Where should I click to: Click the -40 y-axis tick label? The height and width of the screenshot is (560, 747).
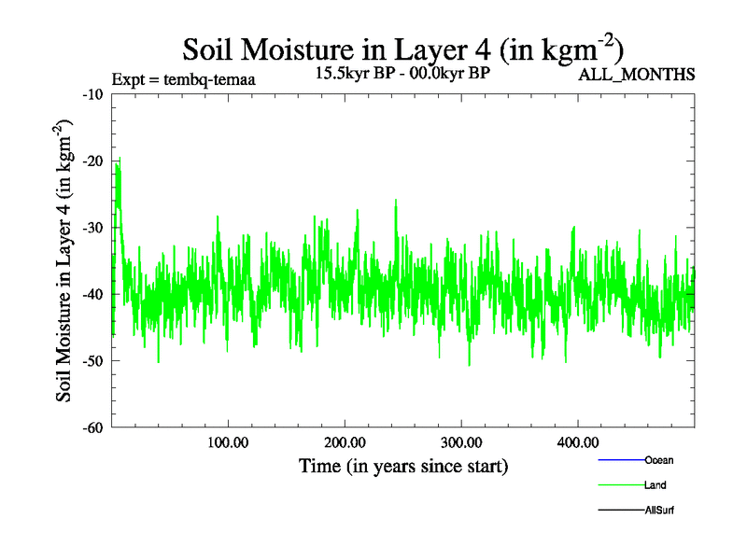coord(92,294)
